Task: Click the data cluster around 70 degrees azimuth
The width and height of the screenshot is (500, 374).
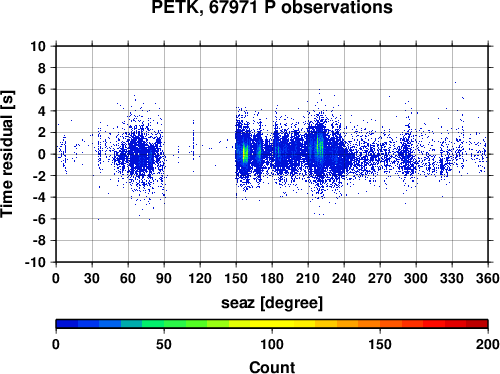Action: pyautogui.click(x=142, y=154)
